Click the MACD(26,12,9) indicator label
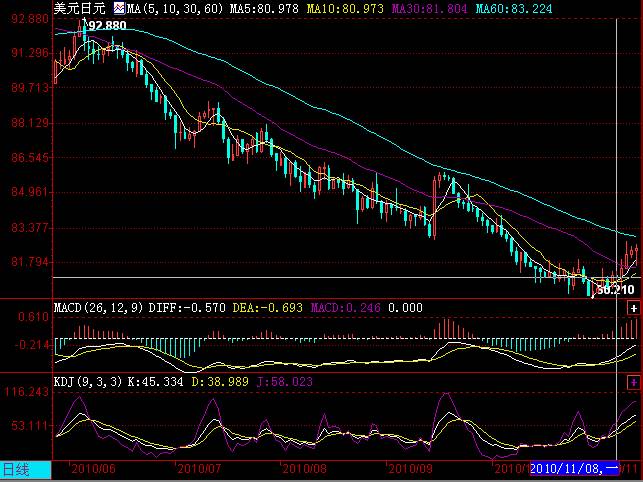This screenshot has height=482, width=643. click(98, 308)
